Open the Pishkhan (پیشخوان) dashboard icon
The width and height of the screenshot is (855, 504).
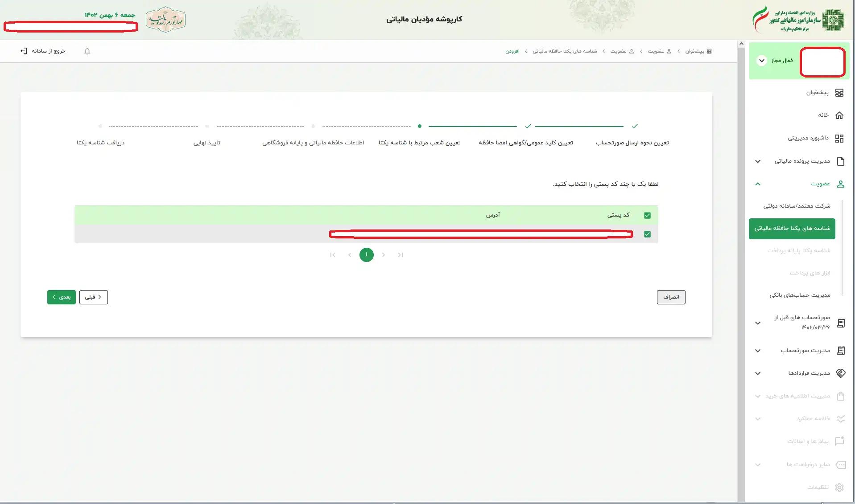tap(840, 93)
